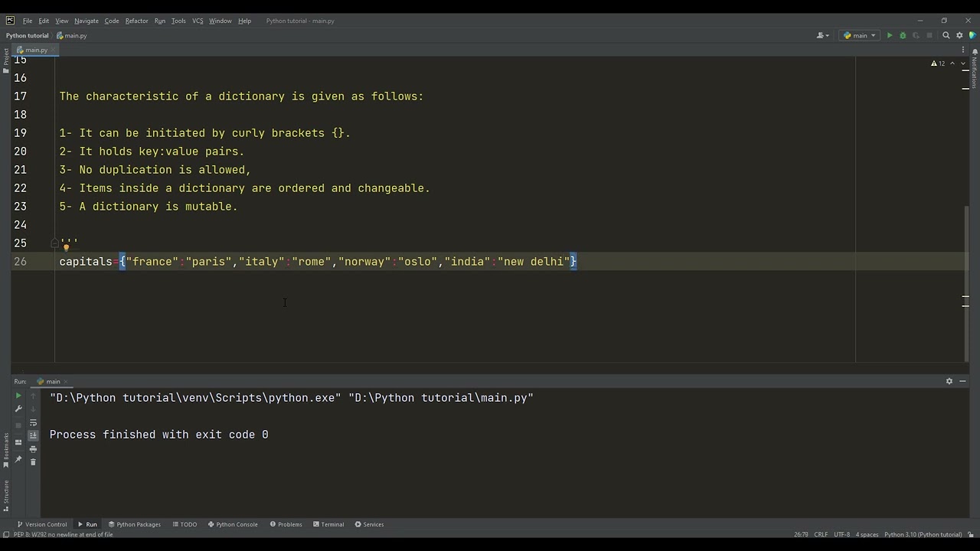
Task: Click Python tutorial breadcrumb
Action: tap(27, 35)
